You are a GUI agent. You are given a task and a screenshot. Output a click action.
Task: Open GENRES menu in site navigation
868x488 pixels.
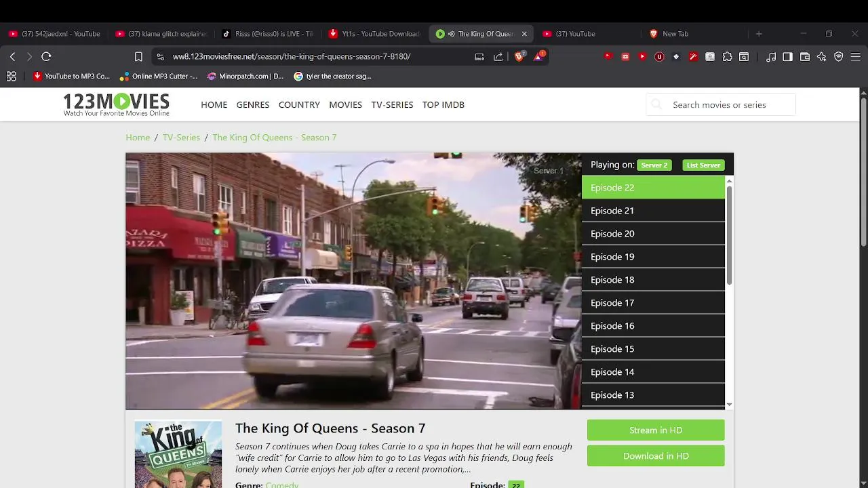click(x=253, y=104)
